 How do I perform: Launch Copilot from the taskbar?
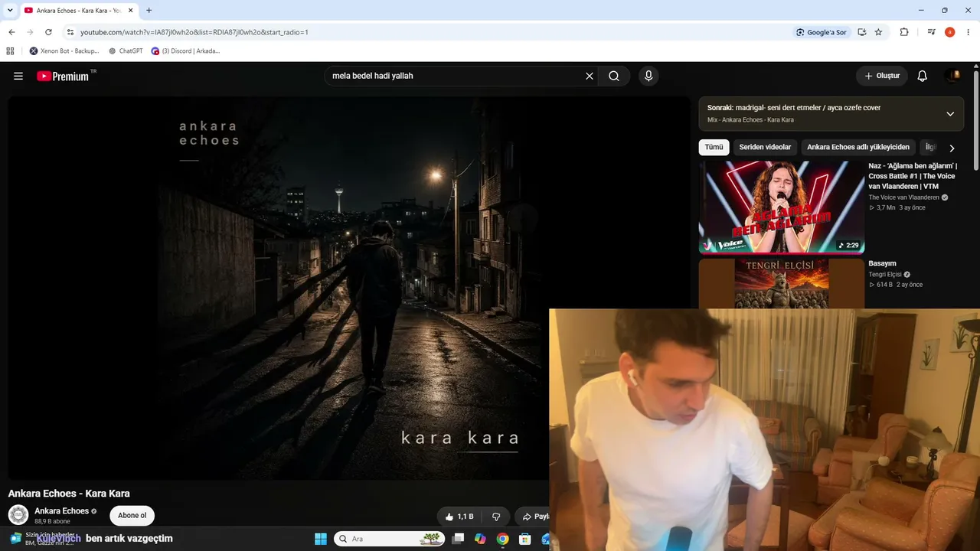480,539
